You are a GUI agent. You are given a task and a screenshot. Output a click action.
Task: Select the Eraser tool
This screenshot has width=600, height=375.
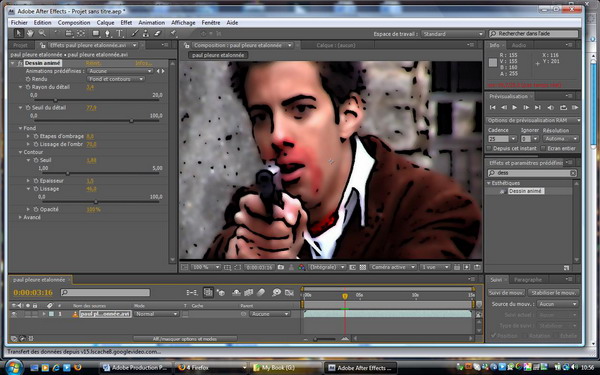pos(158,34)
